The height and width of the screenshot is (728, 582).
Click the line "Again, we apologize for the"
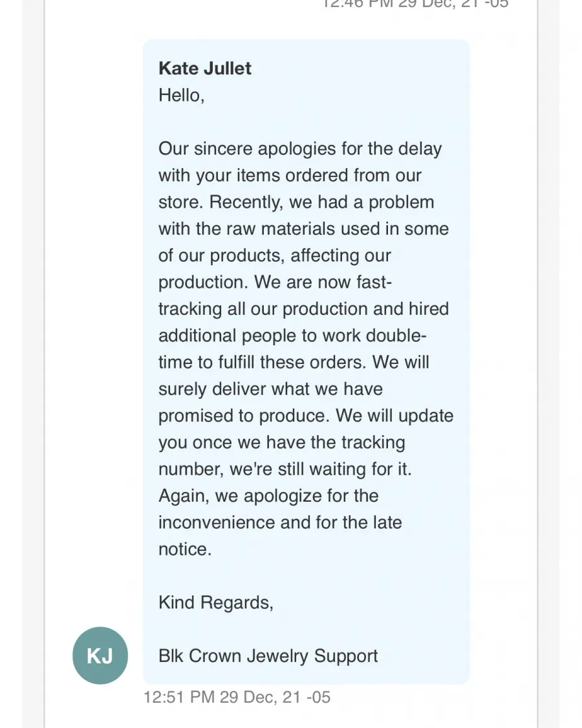(268, 496)
